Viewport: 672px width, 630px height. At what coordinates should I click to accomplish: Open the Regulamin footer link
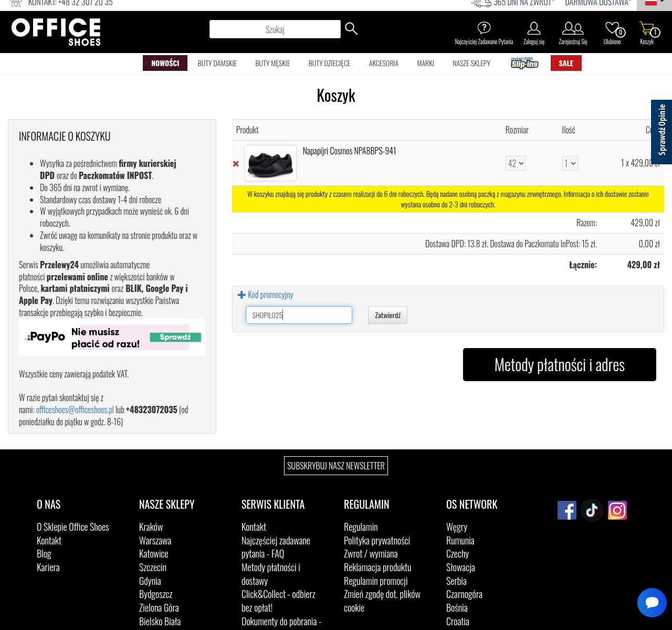coord(361,527)
